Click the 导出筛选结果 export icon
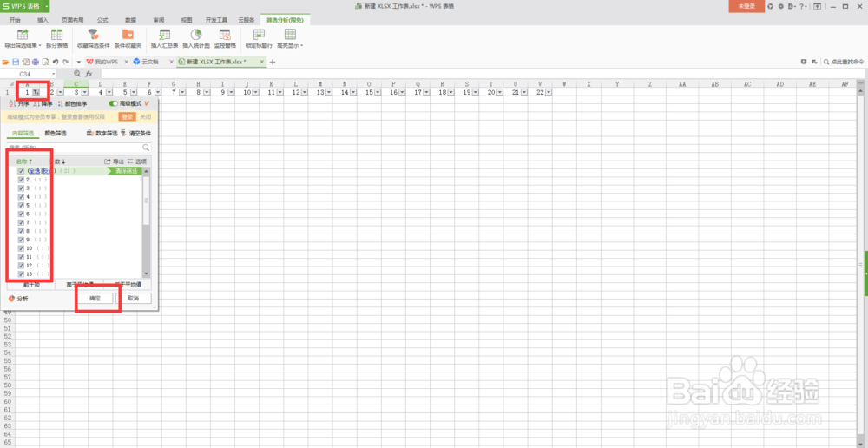The height and width of the screenshot is (448, 868). coord(23,35)
